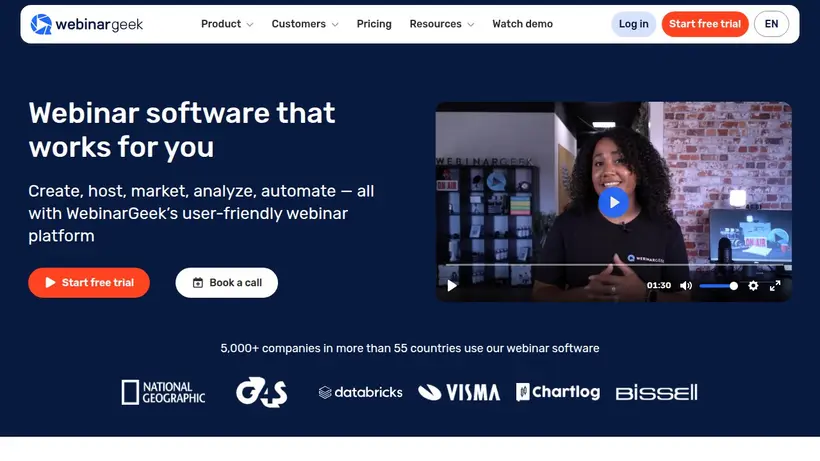Click the National Geographic logo
This screenshot has height=461, width=820.
point(163,393)
